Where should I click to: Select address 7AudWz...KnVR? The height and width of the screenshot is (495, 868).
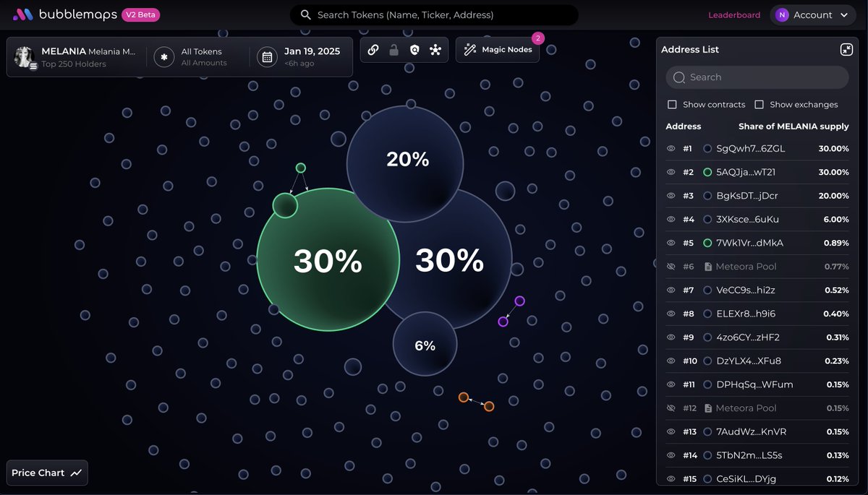[x=752, y=431]
